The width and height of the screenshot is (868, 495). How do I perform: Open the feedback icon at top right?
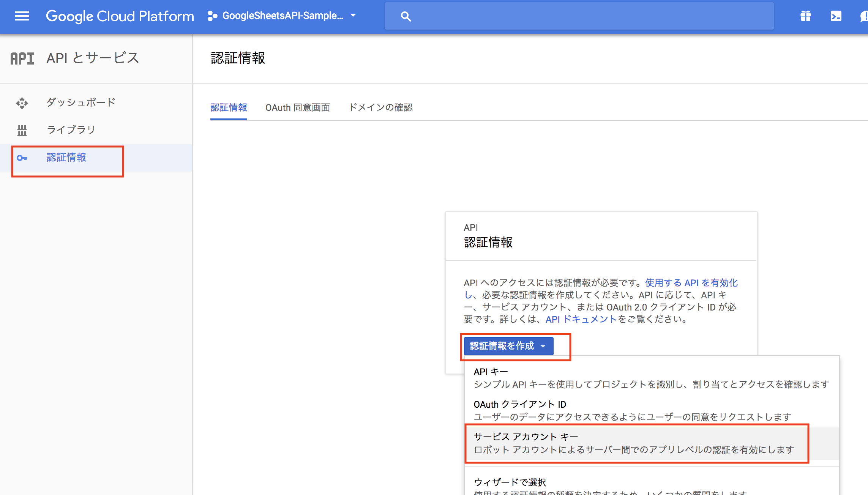point(863,16)
